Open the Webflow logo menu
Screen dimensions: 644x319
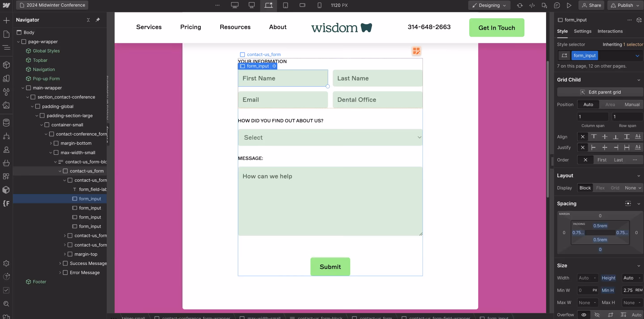[6, 5]
